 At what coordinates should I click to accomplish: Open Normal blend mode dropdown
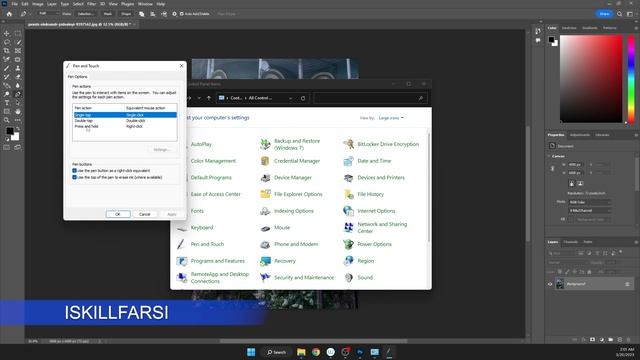tap(567, 263)
